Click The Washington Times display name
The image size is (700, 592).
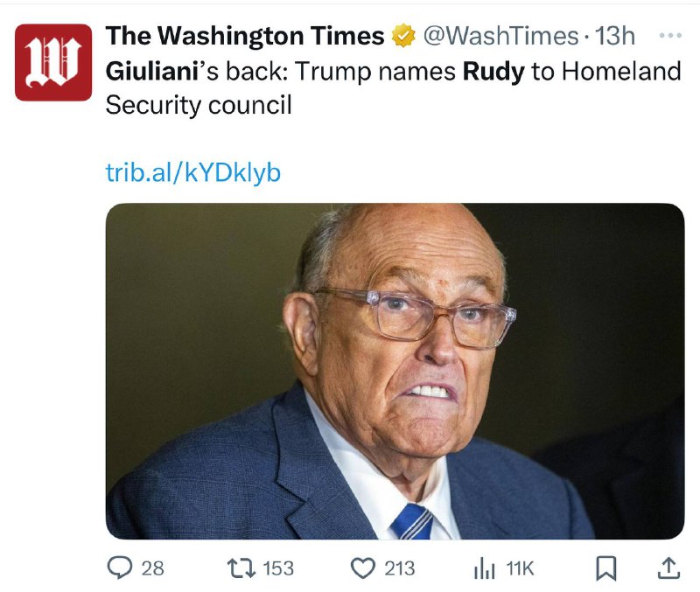tap(245, 36)
